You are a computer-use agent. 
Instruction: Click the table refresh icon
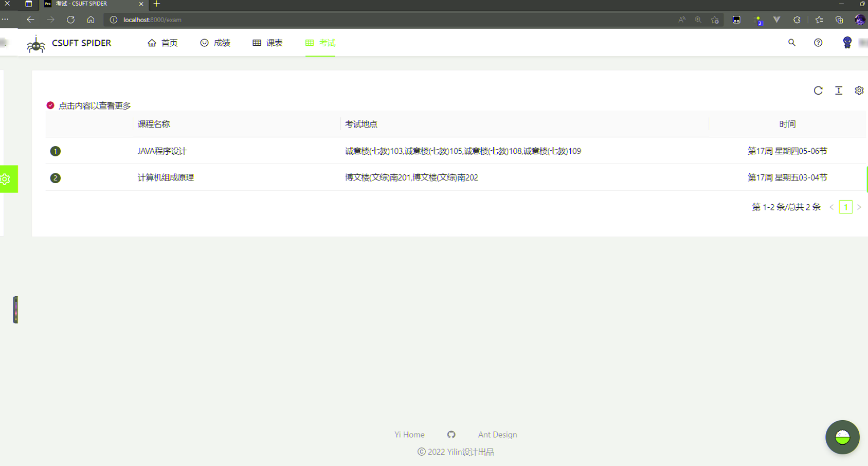[x=818, y=91]
